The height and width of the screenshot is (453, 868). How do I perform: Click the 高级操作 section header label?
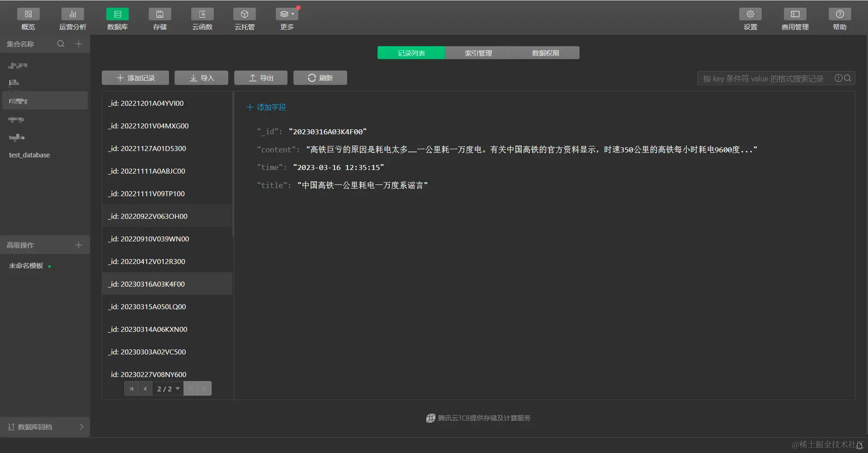20,245
